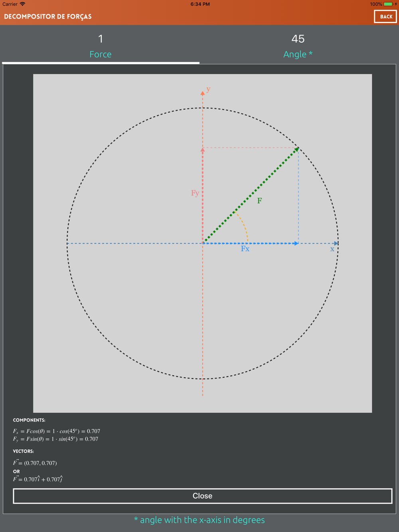Click the Fx cosine equation line
This screenshot has width=399, height=532.
[56, 431]
